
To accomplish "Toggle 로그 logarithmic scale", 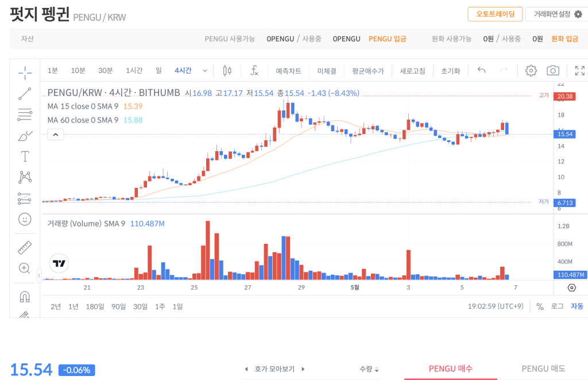I will coord(557,306).
